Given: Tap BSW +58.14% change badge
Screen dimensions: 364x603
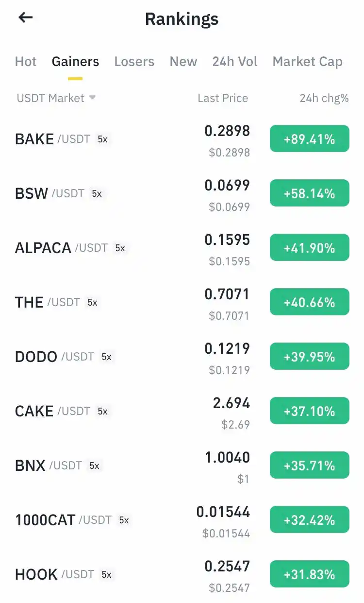Looking at the screenshot, I should pos(309,193).
